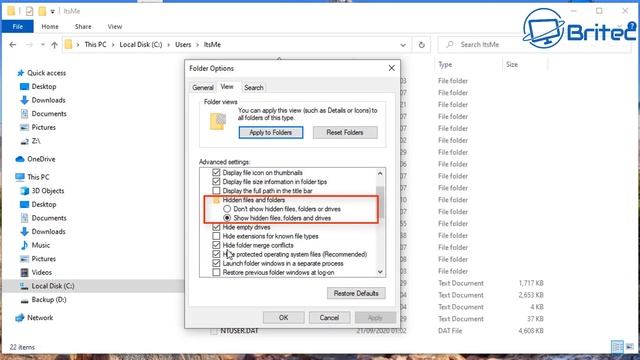640x360 pixels.
Task: Open the Share ribbon tab
Action: [x=83, y=27]
